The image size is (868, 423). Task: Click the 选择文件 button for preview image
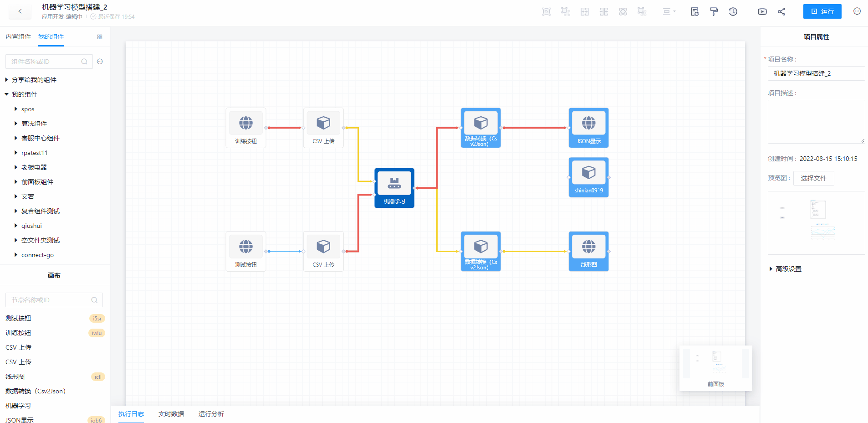pyautogui.click(x=813, y=178)
